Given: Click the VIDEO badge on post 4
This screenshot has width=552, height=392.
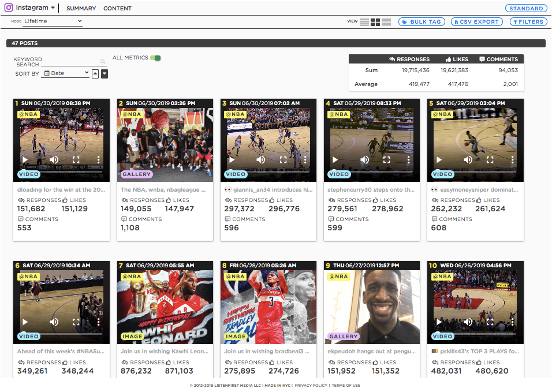Looking at the screenshot, I should pyautogui.click(x=339, y=174).
